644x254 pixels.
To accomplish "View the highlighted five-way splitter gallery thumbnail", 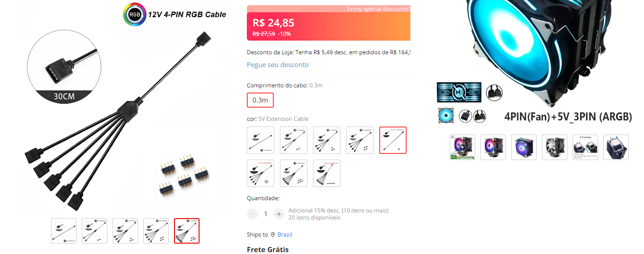I will coord(187,231).
